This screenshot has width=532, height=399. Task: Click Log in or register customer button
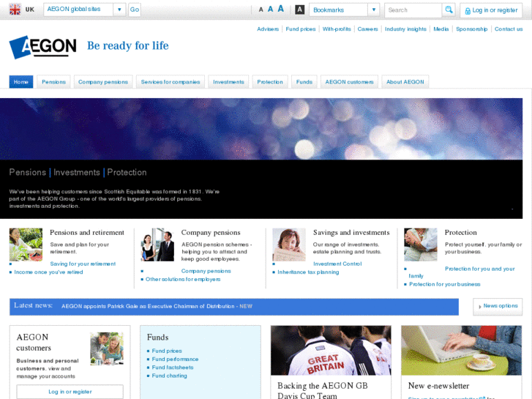pos(70,392)
